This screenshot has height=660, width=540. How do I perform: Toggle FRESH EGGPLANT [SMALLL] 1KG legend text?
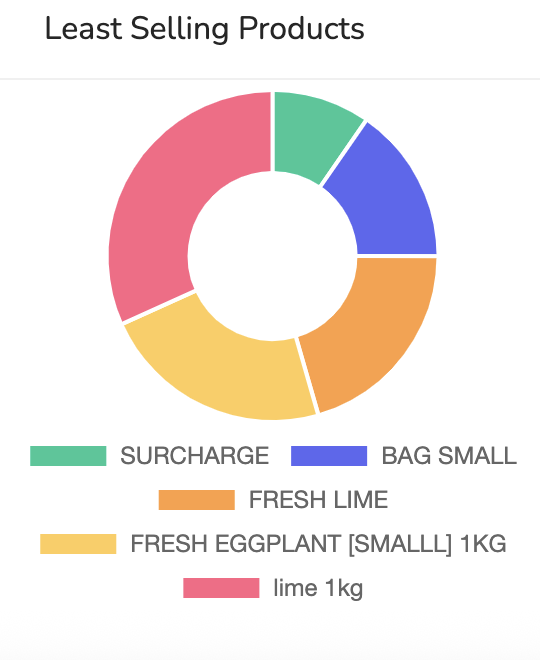click(318, 544)
